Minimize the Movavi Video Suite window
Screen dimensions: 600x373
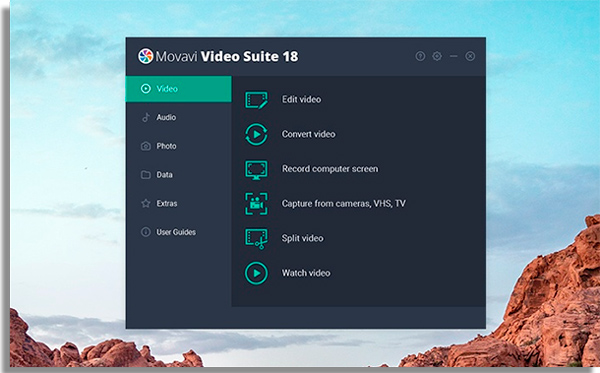tap(454, 56)
